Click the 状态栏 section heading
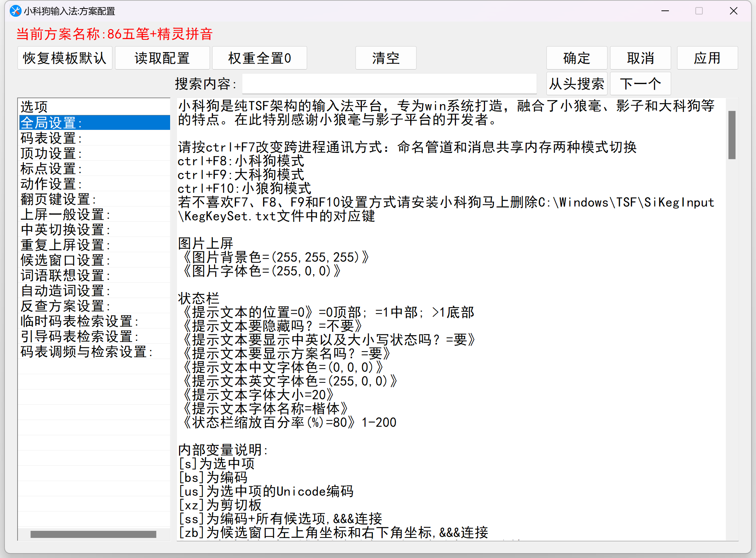The image size is (756, 558). coord(199,298)
